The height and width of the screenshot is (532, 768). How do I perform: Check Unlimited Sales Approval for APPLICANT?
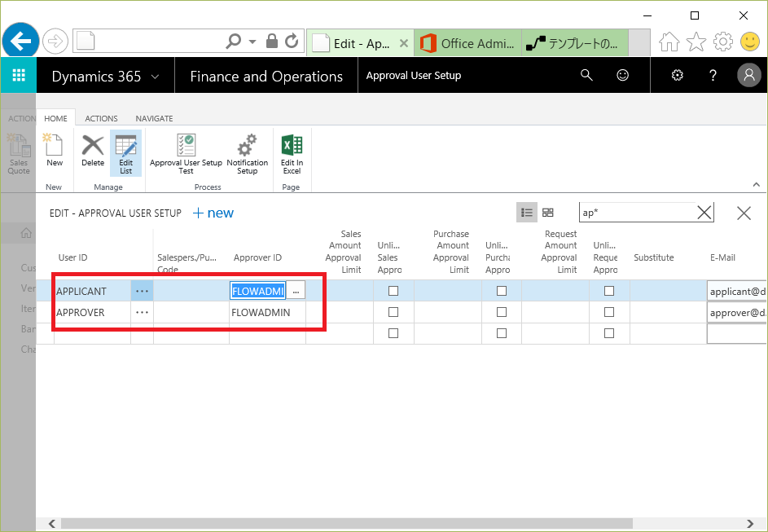point(393,291)
